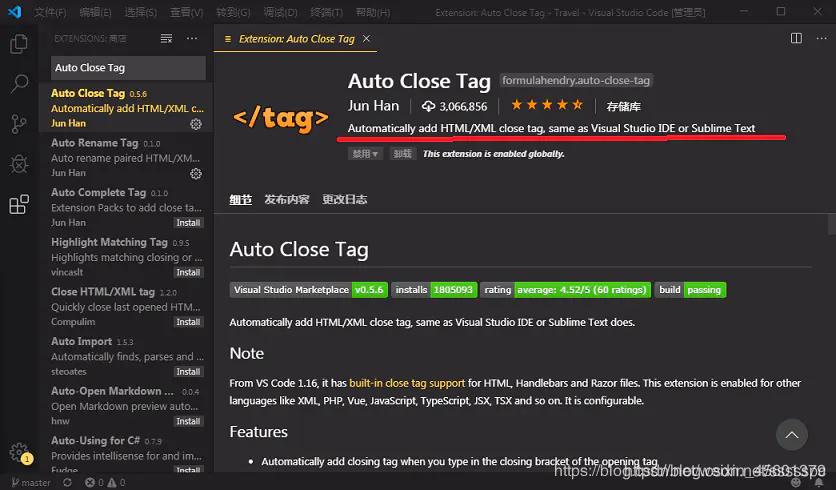This screenshot has width=836, height=490.
Task: Select Auto Close Tag in extensions list
Action: click(126, 108)
